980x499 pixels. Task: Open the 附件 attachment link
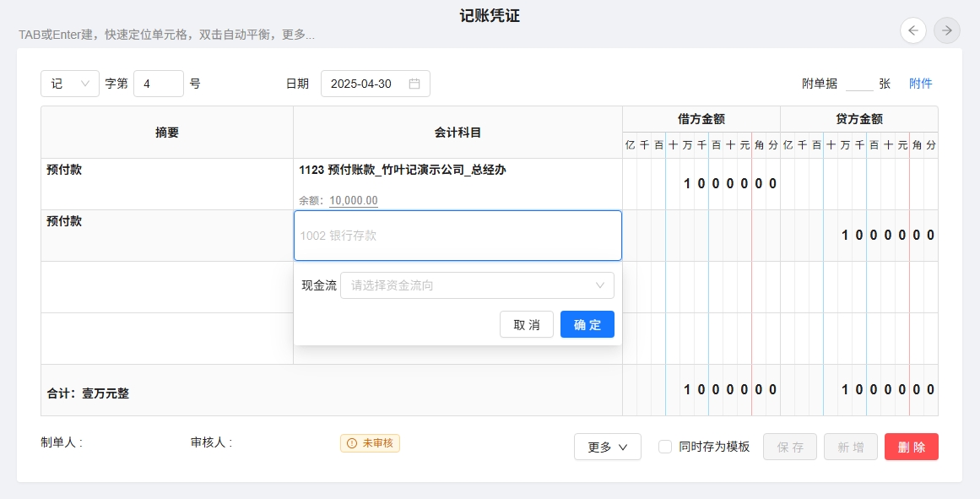(920, 84)
